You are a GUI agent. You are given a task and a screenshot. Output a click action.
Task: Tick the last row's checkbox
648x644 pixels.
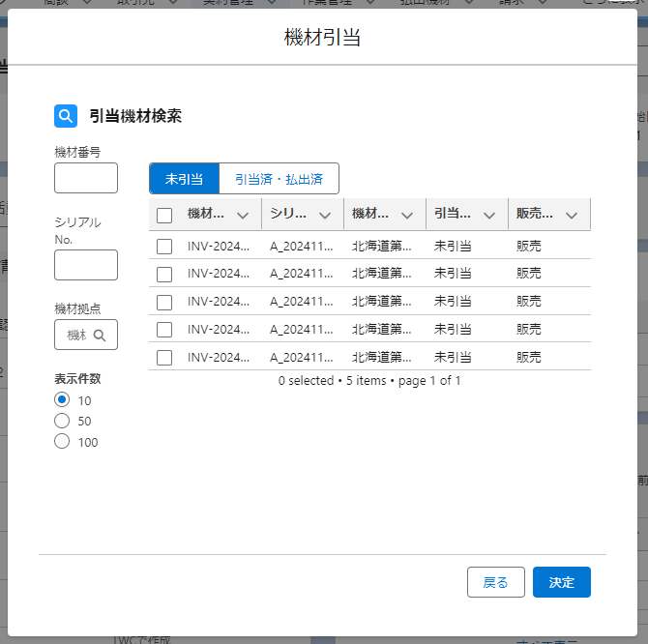(164, 357)
